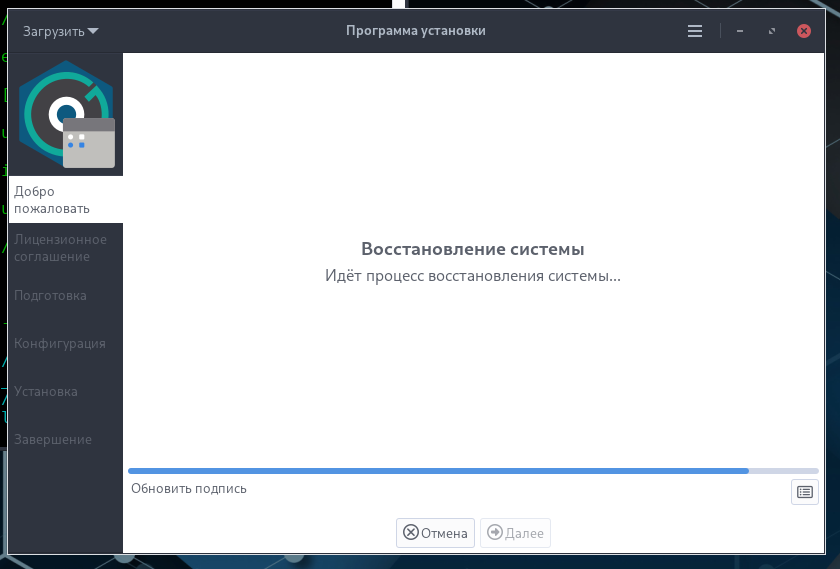Click the arrow icon on Далее button
The width and height of the screenshot is (840, 569).
tap(494, 533)
